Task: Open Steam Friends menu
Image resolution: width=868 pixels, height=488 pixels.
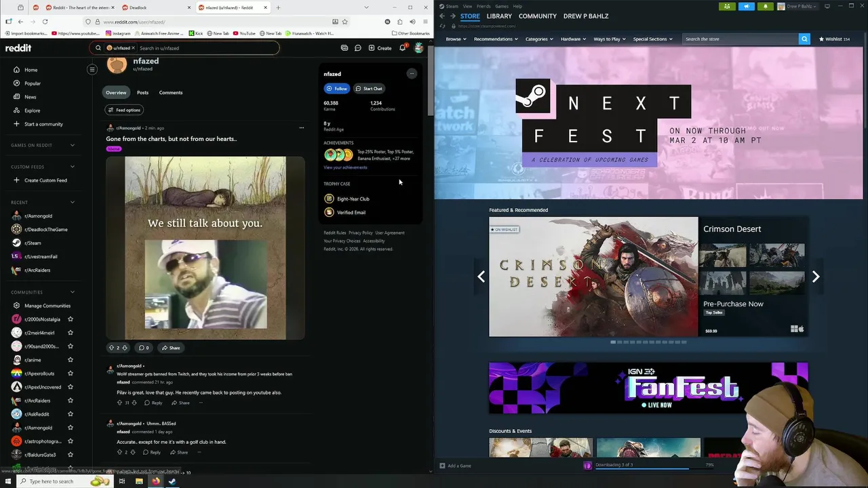Action: coord(484,6)
